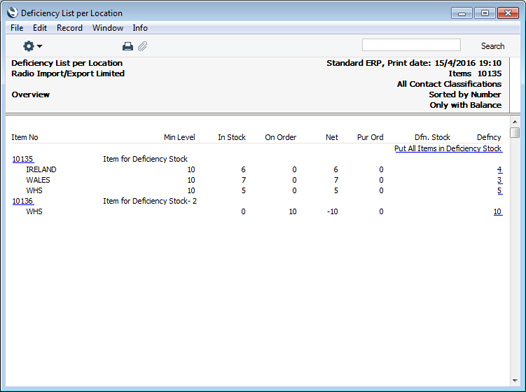
Task: Open item number 10135 link
Action: click(x=23, y=159)
